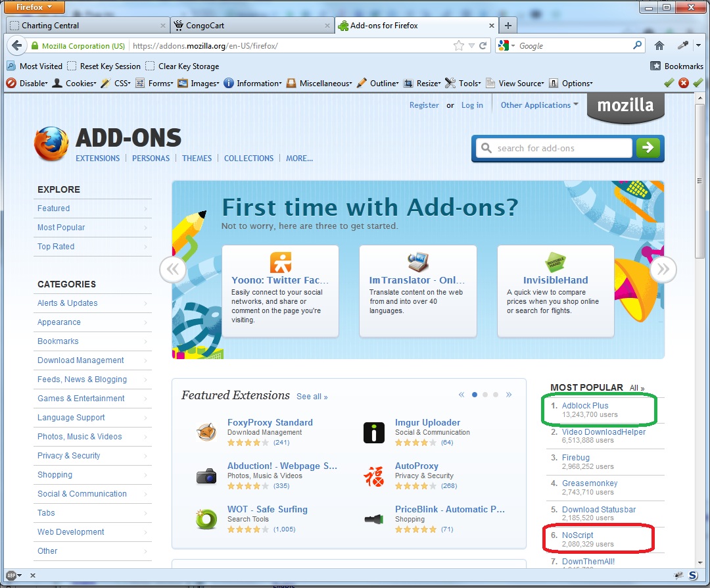Click the FoxyProxy fox icon
710x588 pixels.
point(206,432)
